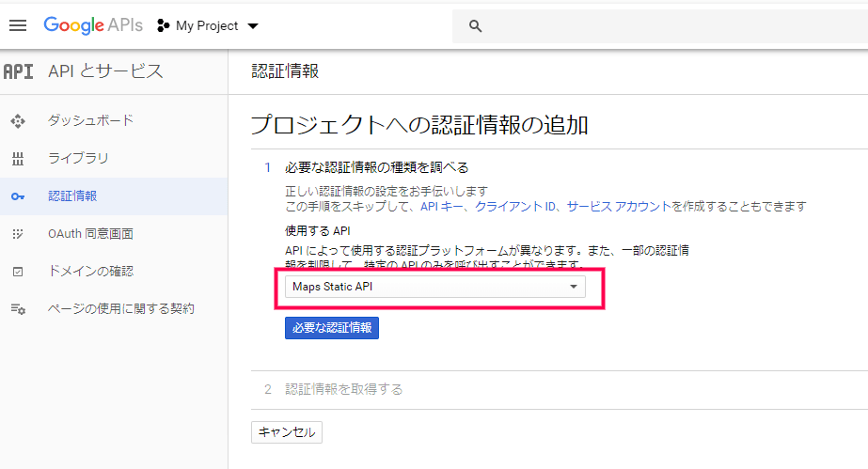Click the project hexagon icon beside My Project
Image resolution: width=868 pixels, height=469 pixels.
point(163,25)
